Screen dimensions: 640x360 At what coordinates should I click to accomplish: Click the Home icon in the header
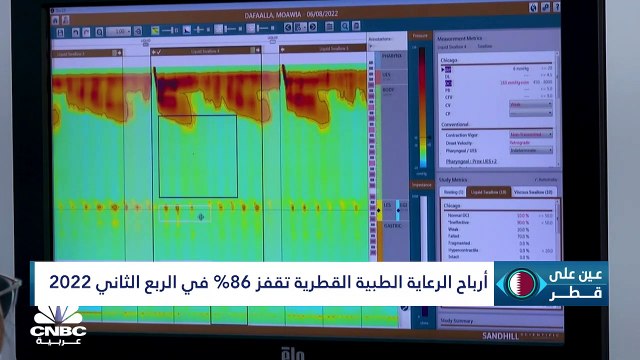56,20
